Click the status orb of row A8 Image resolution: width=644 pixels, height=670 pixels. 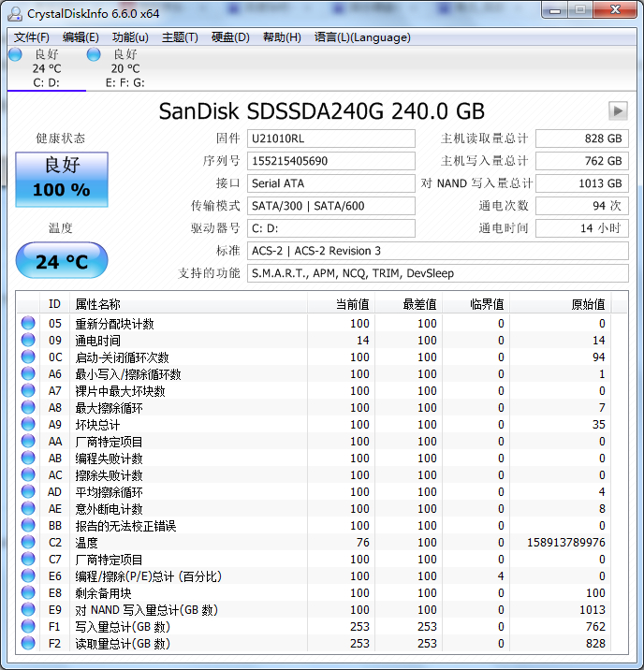tap(28, 407)
